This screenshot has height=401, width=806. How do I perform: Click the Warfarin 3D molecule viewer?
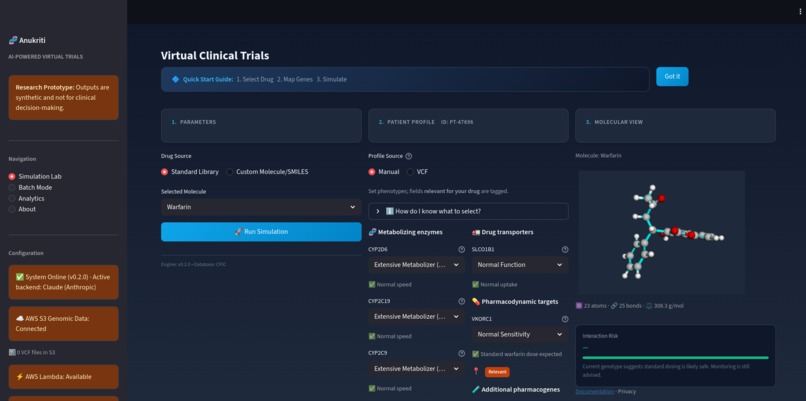(x=662, y=232)
